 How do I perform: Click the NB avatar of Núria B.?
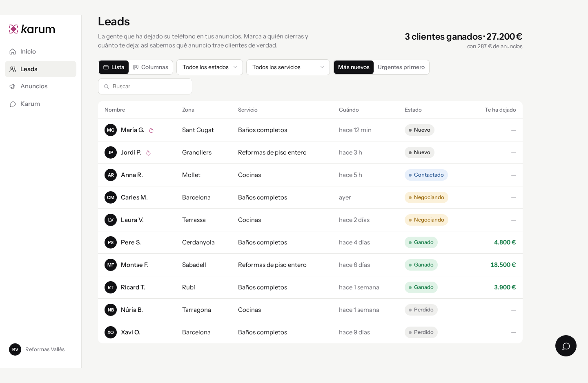(111, 310)
